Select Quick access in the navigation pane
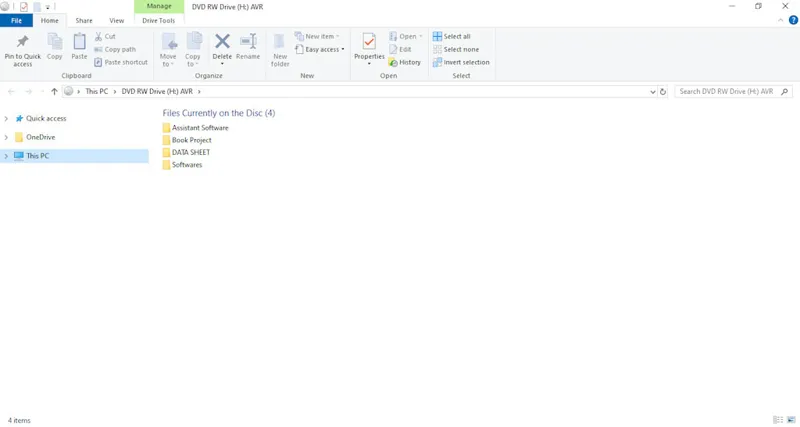Viewport: 800px width, 427px height. coord(46,118)
